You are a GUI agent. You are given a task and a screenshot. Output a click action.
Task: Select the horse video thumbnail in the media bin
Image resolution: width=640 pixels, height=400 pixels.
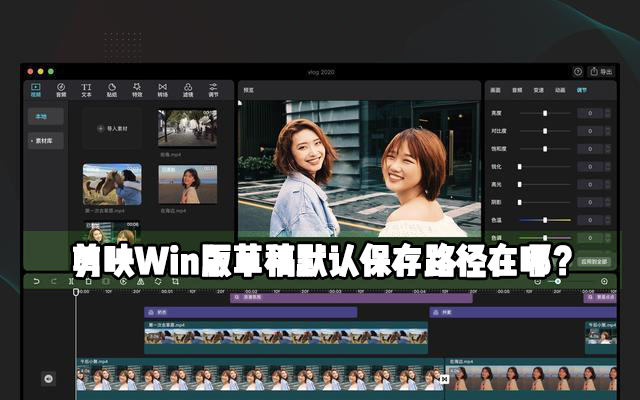112,184
